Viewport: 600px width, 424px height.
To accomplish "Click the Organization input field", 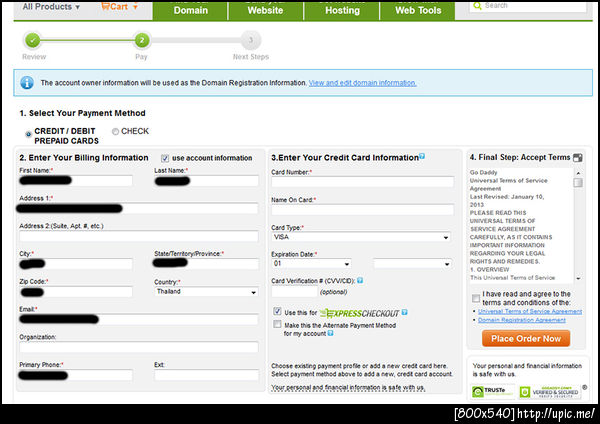I will pyautogui.click(x=139, y=347).
